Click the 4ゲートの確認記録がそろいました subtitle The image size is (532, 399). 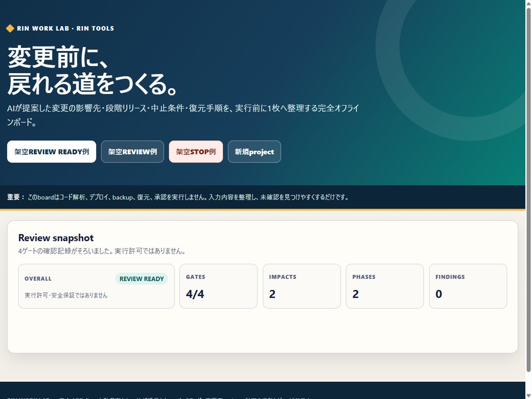point(102,251)
